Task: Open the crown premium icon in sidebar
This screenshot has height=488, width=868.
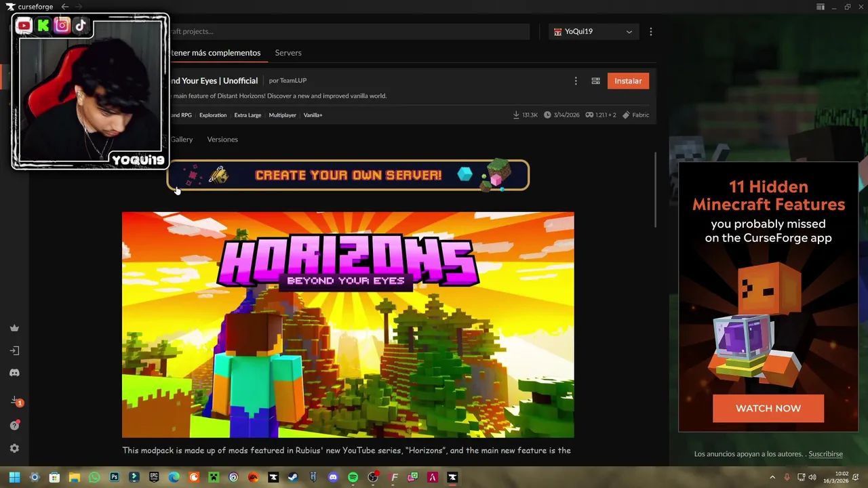Action: coord(14,328)
